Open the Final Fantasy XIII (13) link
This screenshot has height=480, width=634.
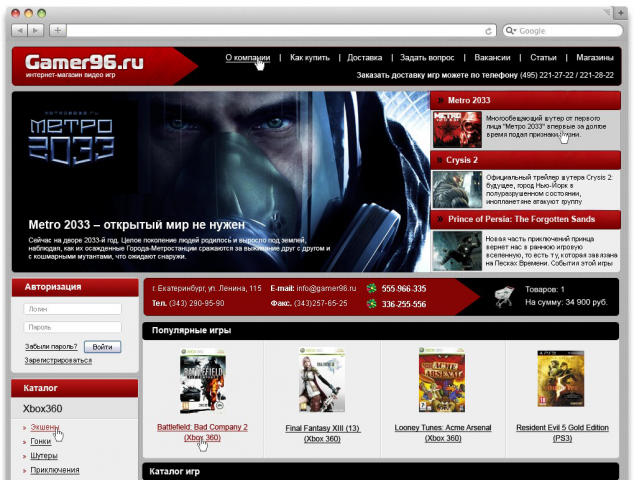[322, 433]
